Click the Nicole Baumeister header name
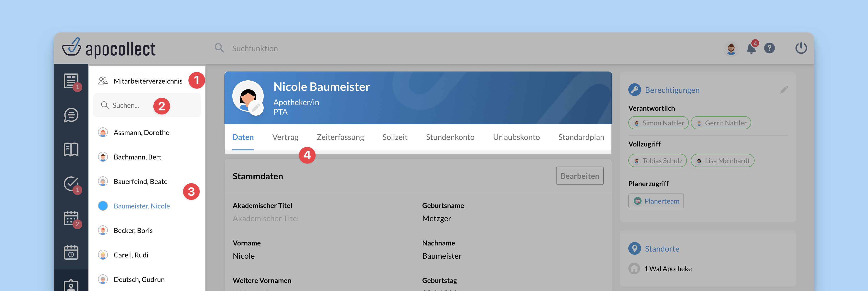Image resolution: width=868 pixels, height=291 pixels. [322, 86]
